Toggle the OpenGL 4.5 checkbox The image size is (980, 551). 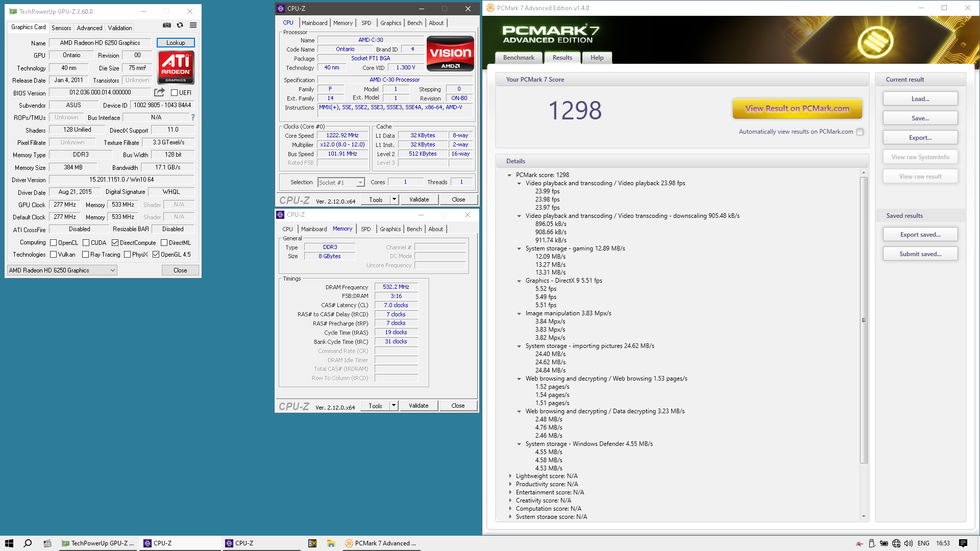tap(156, 255)
